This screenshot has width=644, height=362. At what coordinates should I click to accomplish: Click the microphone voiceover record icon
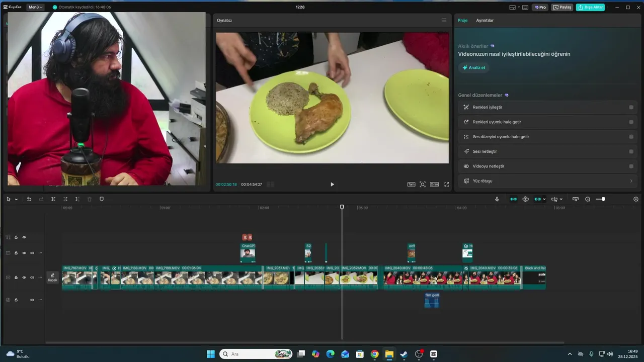point(497,199)
